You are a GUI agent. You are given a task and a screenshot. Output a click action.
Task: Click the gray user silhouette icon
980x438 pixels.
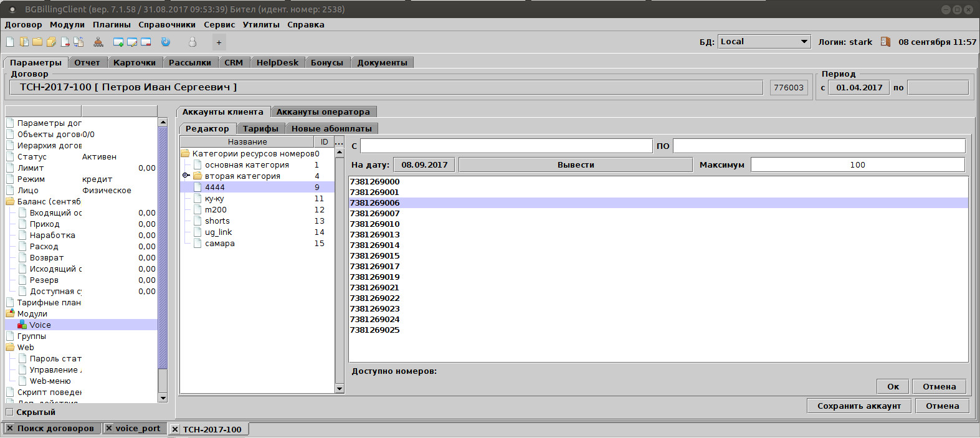(193, 42)
